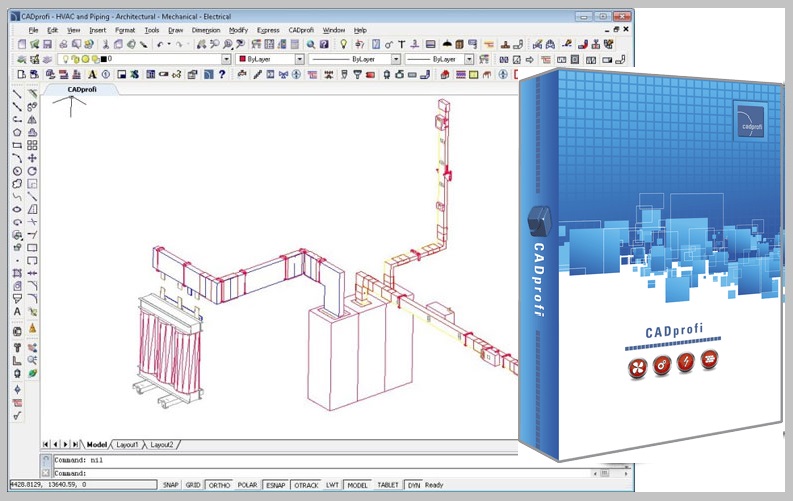Toggle ESNAP in the status bar

(x=276, y=485)
